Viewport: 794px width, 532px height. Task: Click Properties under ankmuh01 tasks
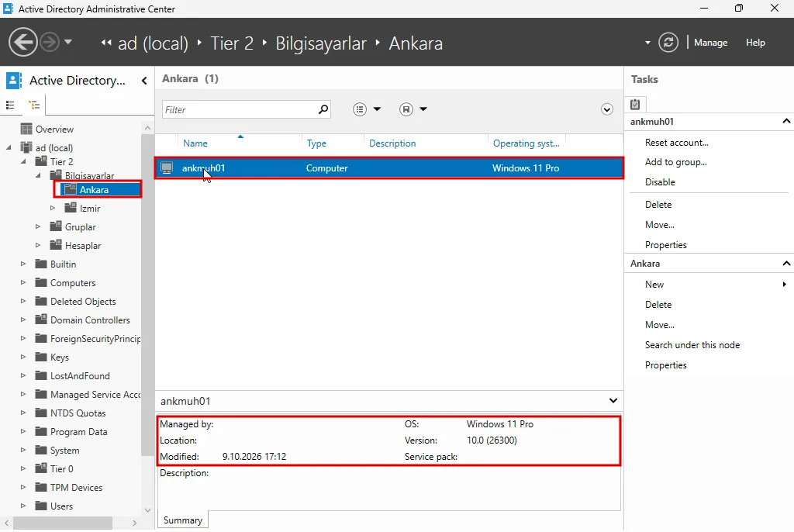tap(665, 245)
